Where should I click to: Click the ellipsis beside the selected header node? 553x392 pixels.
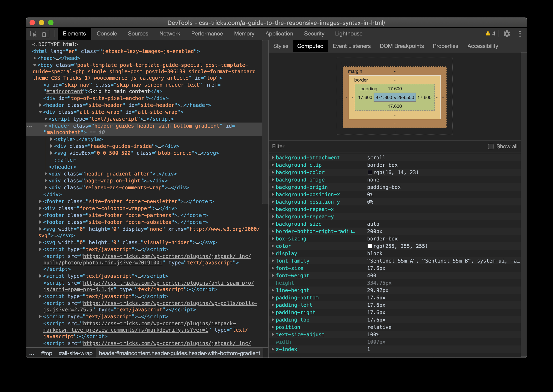tap(30, 126)
